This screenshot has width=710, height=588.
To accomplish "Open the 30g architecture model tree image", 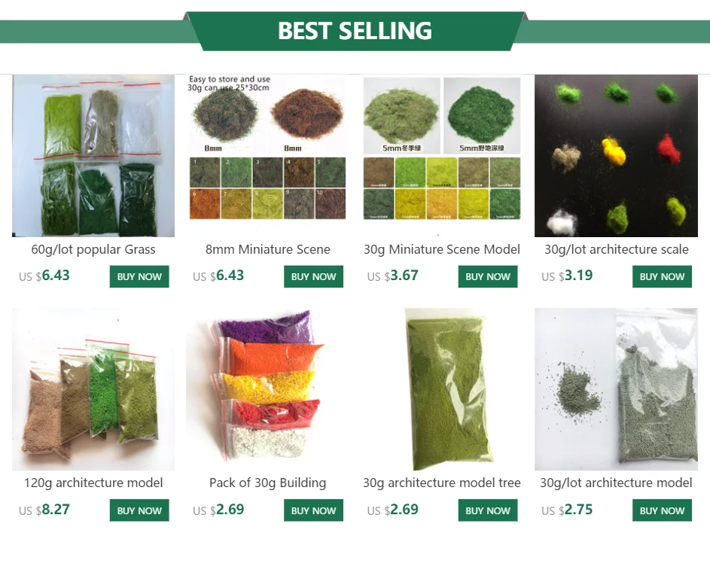I will tap(442, 389).
